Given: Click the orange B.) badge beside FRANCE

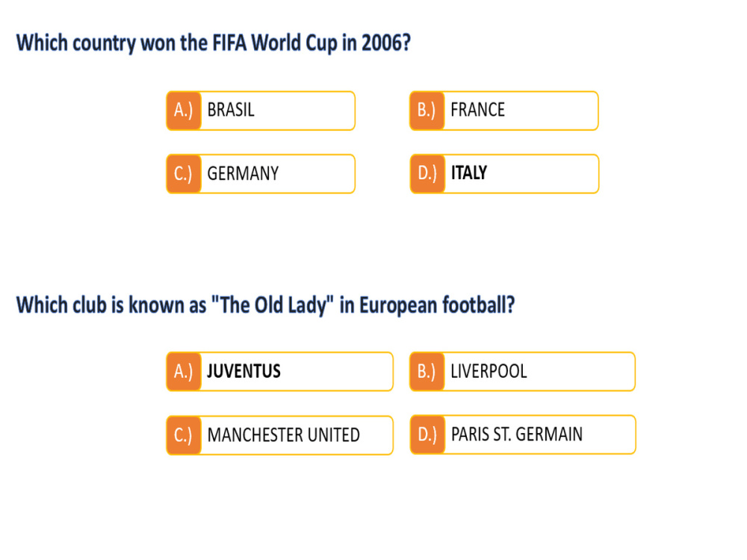Looking at the screenshot, I should [427, 111].
